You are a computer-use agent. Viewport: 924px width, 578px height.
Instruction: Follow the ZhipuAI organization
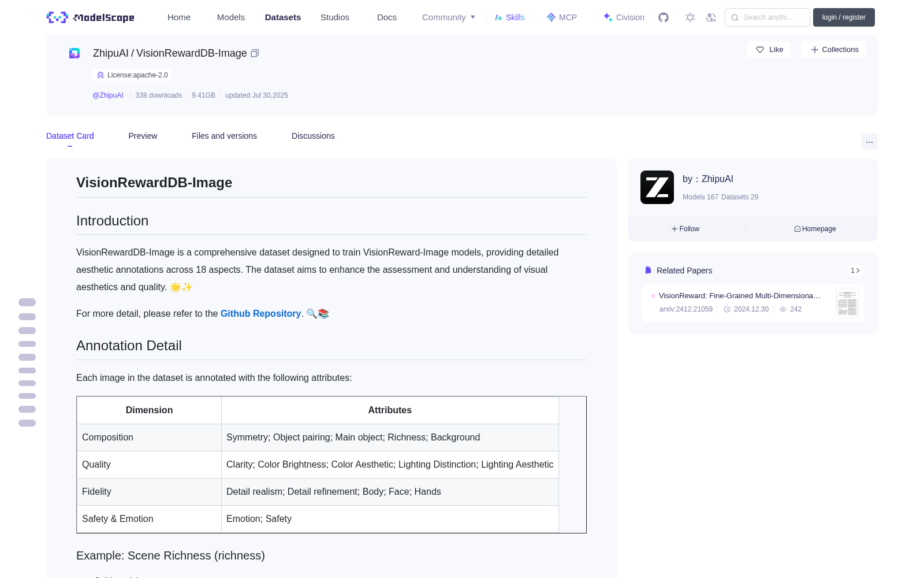pos(685,229)
